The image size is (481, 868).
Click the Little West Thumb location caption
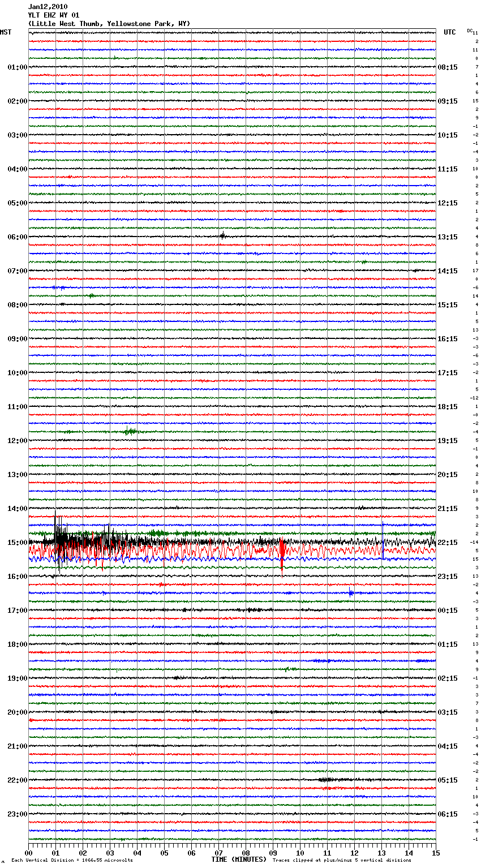pos(109,24)
